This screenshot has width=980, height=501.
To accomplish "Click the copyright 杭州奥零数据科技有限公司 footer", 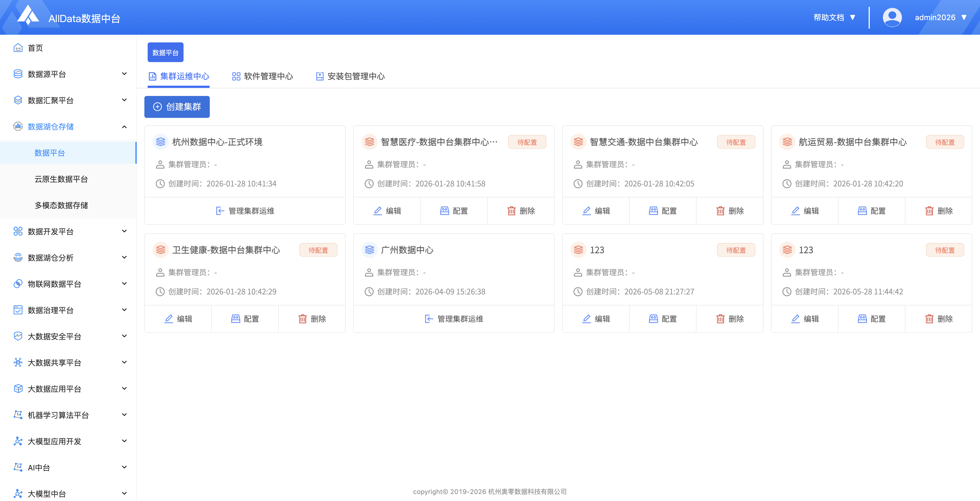I will coord(490,492).
